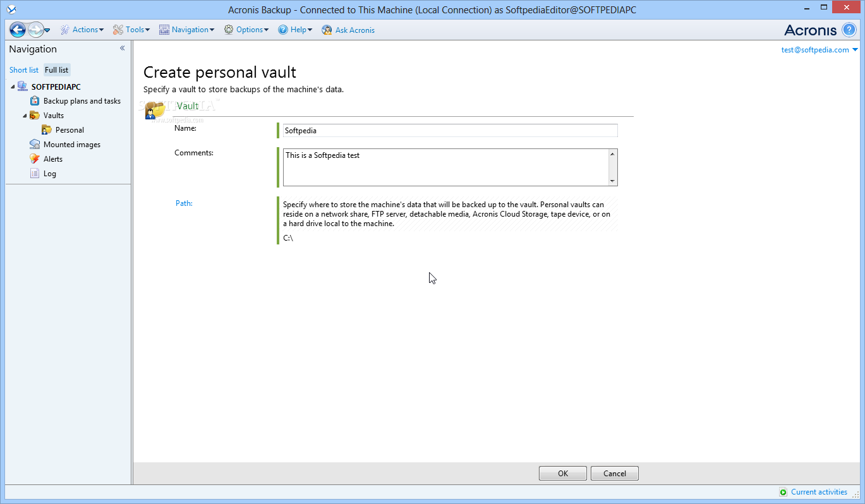This screenshot has width=865, height=504.
Task: Click the Vaults folder icon
Action: click(x=35, y=116)
